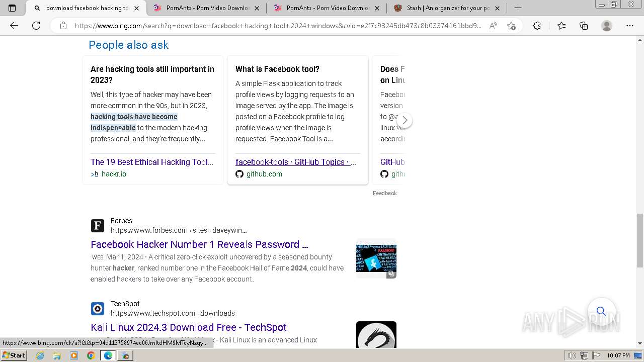Viewport: 644px width, 362px height.
Task: Click the Forbes site favicon
Action: (98, 225)
